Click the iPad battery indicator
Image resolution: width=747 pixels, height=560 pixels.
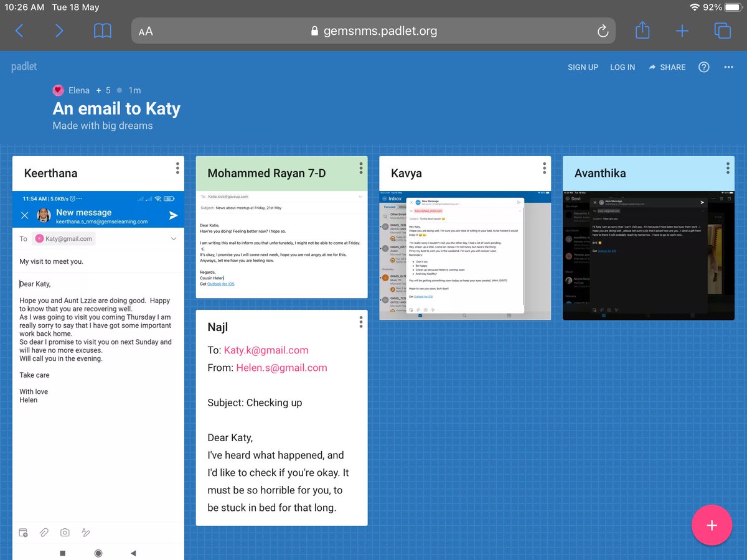[x=733, y=7]
